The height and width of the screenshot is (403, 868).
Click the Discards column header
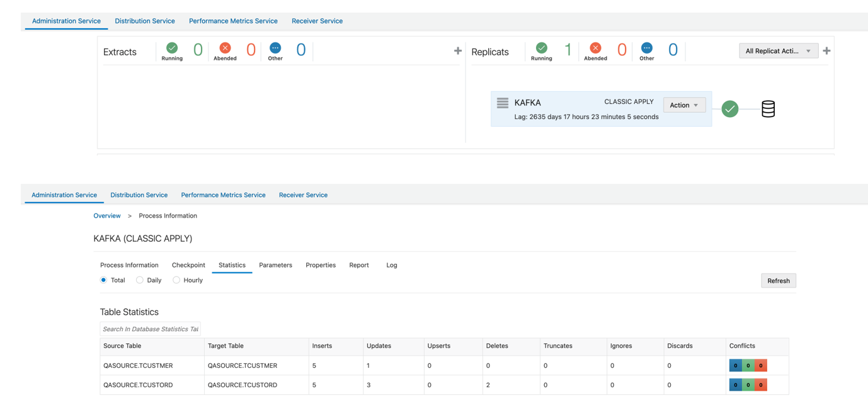[695, 346]
